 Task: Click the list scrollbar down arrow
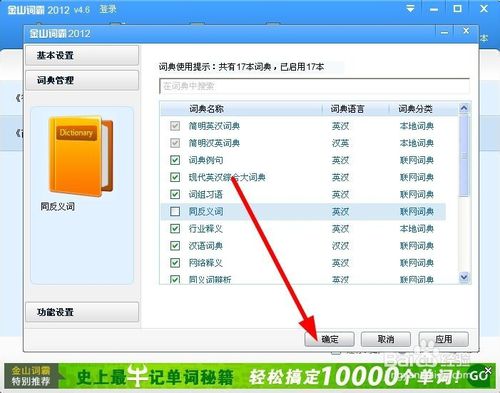[x=464, y=277]
